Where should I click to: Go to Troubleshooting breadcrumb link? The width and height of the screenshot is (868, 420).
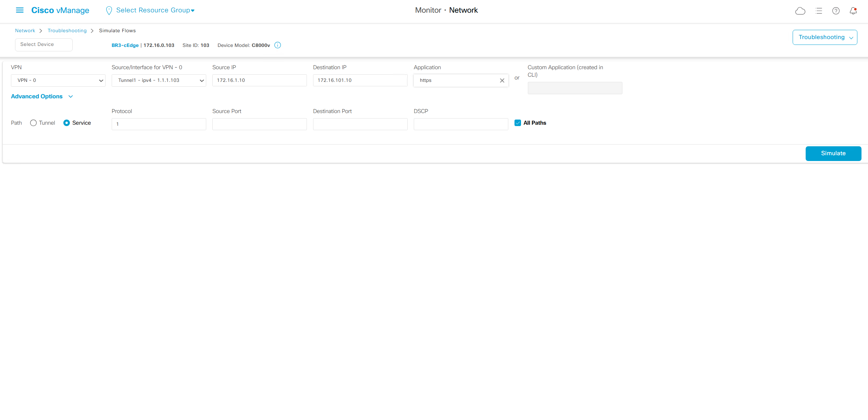67,31
